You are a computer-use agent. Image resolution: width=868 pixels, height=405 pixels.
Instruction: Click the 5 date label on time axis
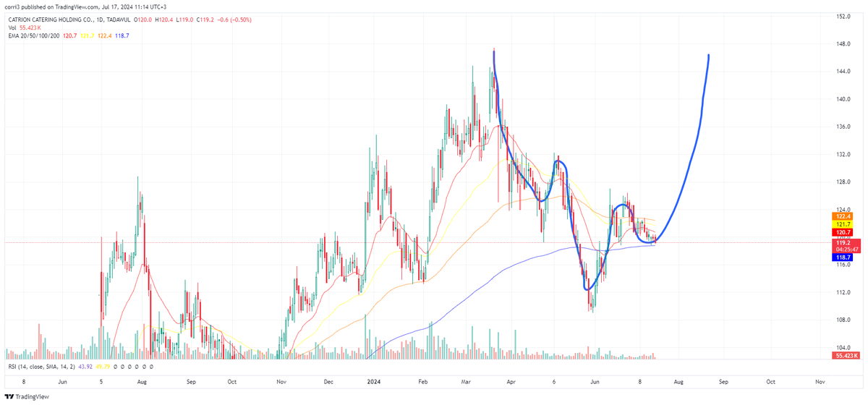click(101, 380)
